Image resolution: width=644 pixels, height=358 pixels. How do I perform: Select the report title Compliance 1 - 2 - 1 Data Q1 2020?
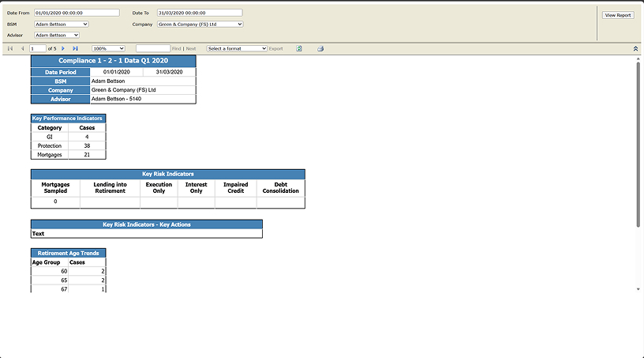[114, 61]
